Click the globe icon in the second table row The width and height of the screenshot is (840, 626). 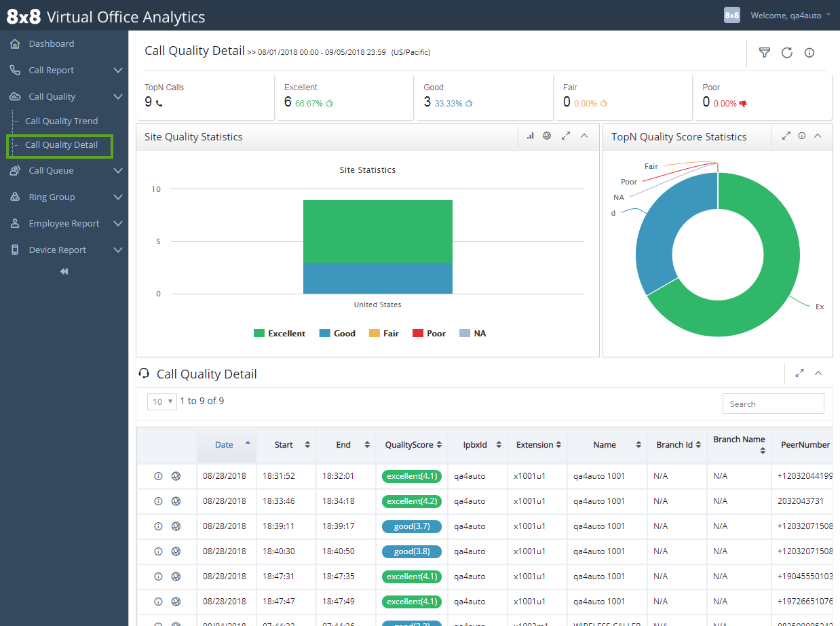click(x=176, y=501)
